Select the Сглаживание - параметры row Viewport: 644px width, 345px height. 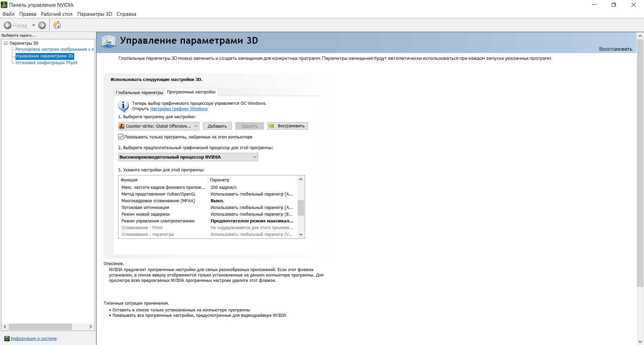pos(208,234)
